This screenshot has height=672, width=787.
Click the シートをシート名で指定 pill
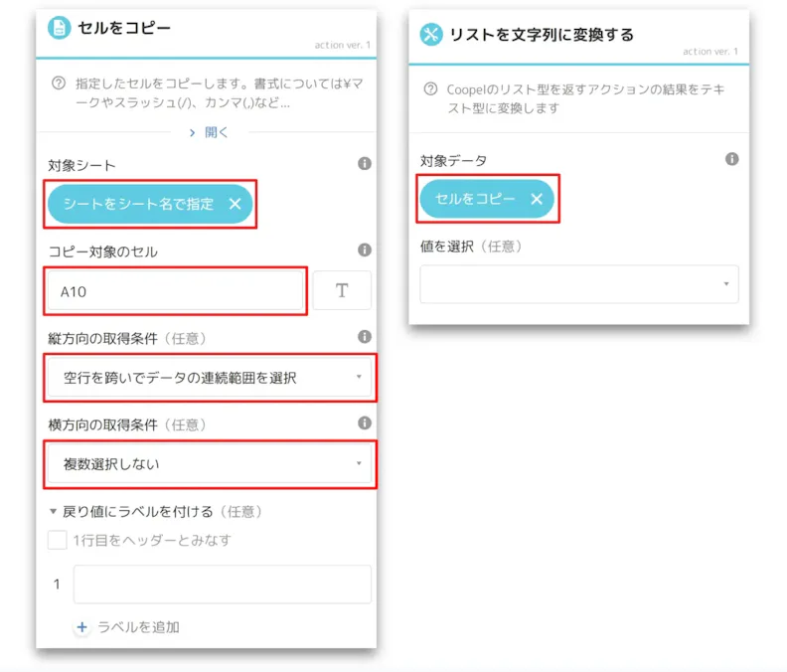click(x=150, y=204)
